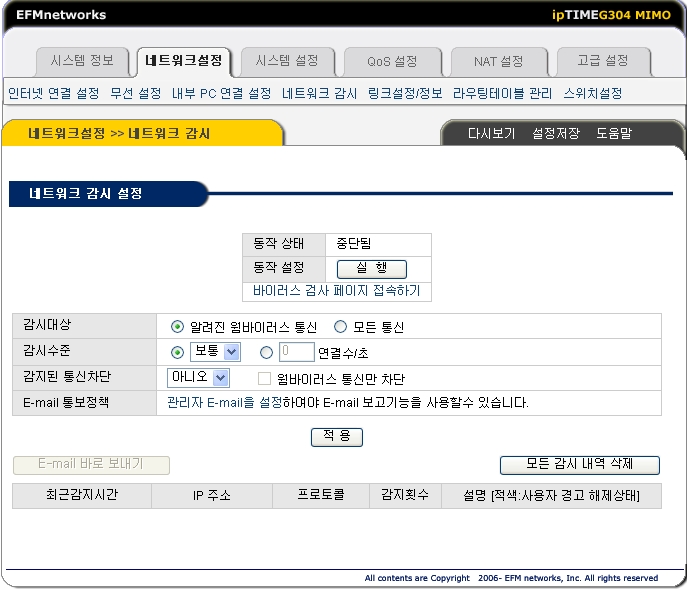Open the 시스템 정보 tab
Viewport: 687px width, 589px height.
(x=82, y=61)
